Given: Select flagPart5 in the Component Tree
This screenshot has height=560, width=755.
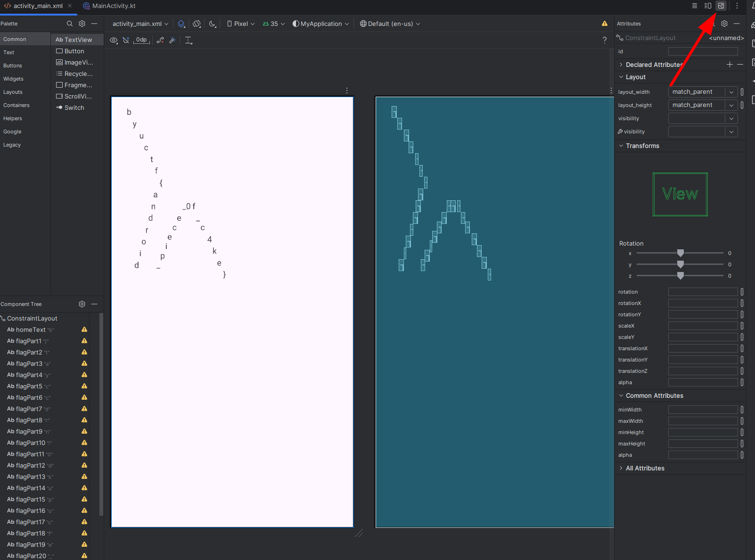Looking at the screenshot, I should tap(29, 386).
